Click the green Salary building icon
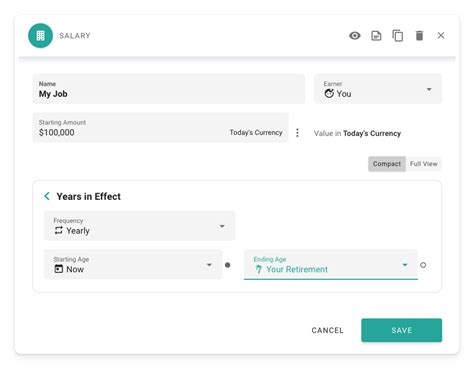The image size is (474, 368). tap(40, 36)
